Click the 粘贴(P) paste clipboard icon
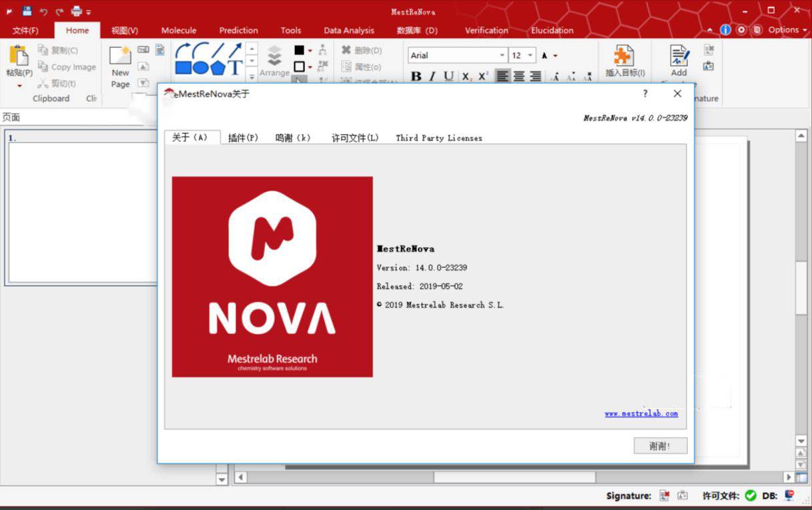Screen dimensions: 812x510 [19, 56]
